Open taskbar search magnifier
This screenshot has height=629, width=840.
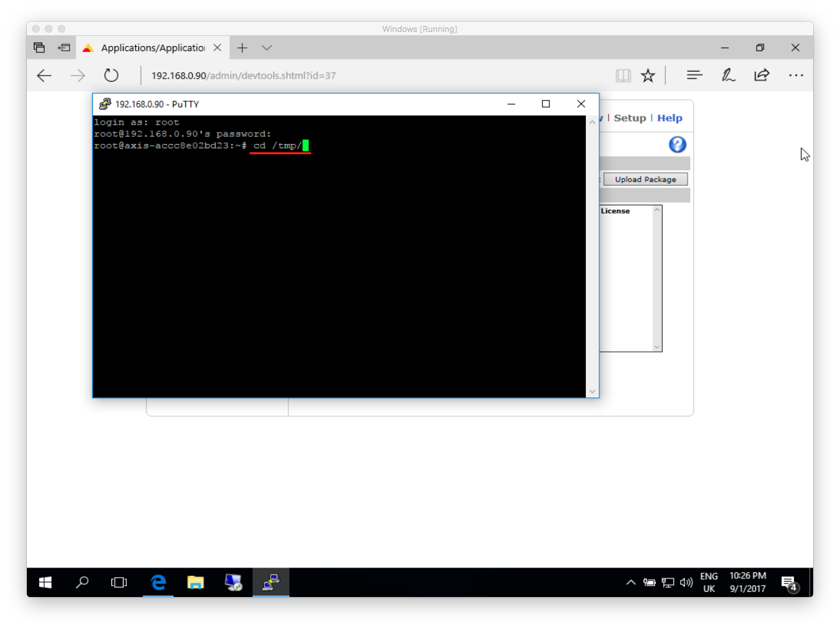coord(82,582)
